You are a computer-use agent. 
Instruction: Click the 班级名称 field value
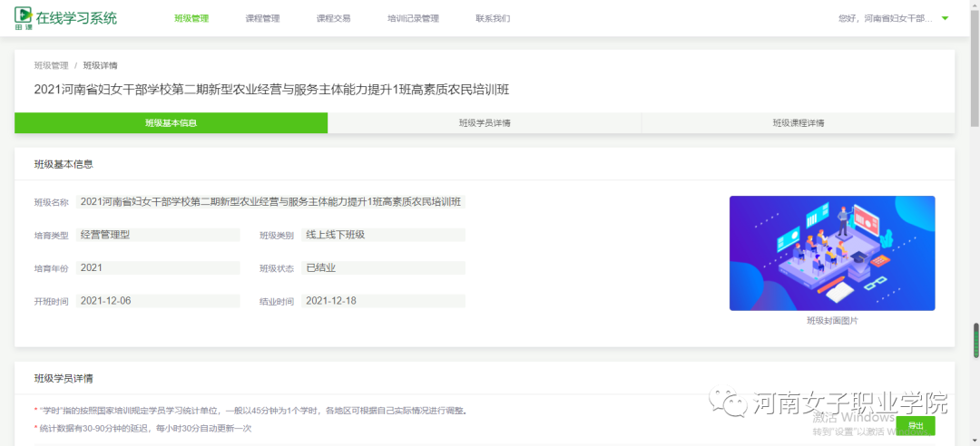[270, 202]
